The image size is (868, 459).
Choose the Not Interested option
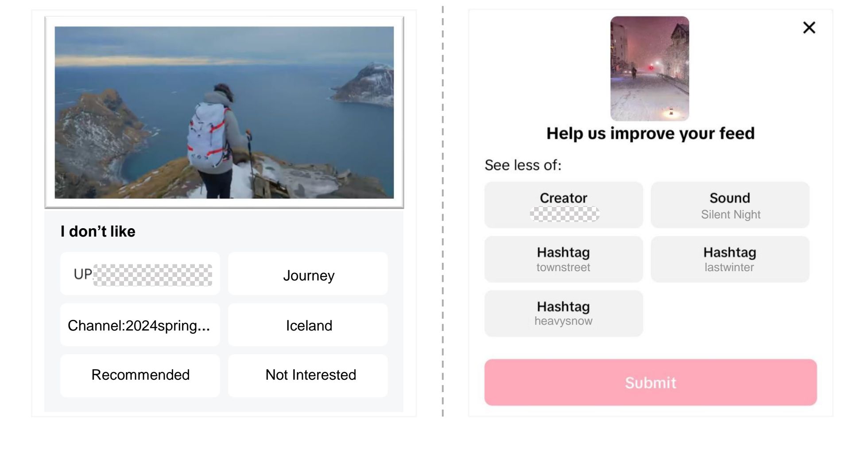coord(308,375)
